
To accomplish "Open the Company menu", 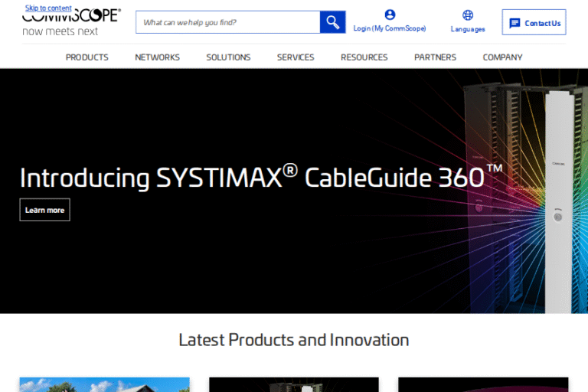I will [x=502, y=57].
